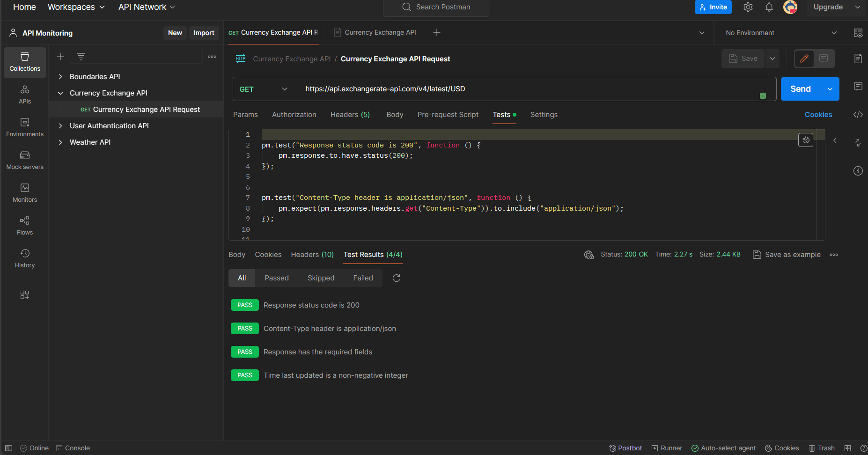Switch to edit mode pencil icon

pyautogui.click(x=804, y=59)
